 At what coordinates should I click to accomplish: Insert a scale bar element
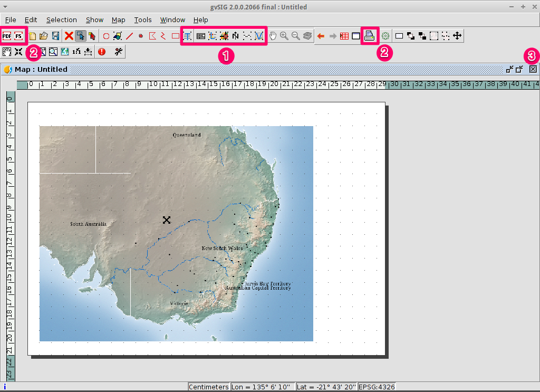pos(247,36)
